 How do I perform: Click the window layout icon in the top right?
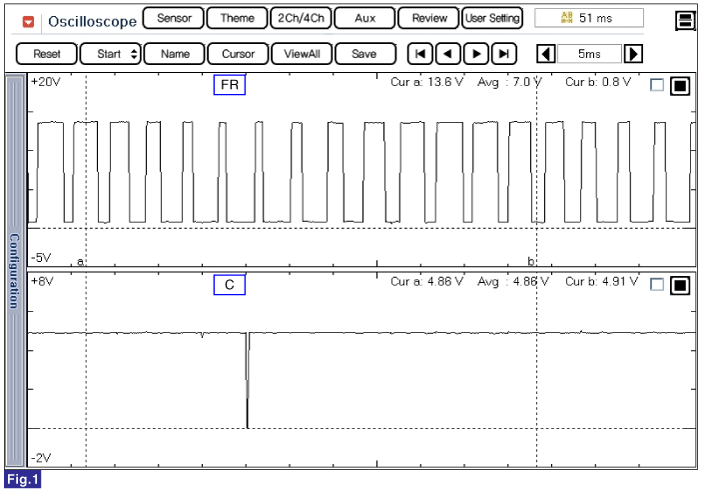tap(684, 20)
